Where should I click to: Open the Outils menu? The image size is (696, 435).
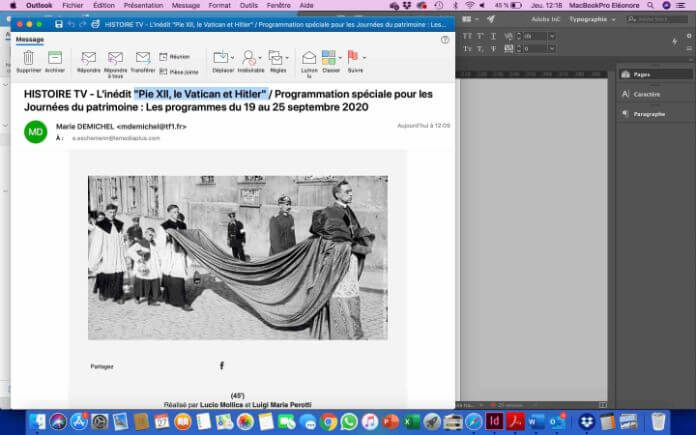[249, 5]
